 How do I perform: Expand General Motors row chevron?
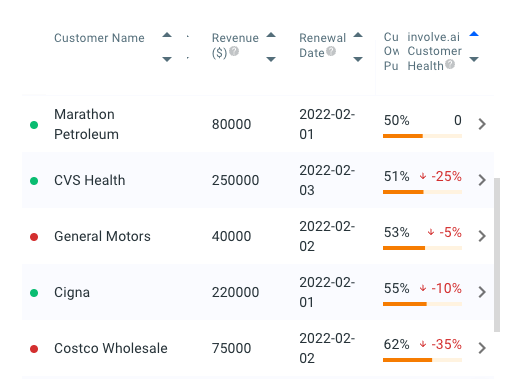[482, 236]
